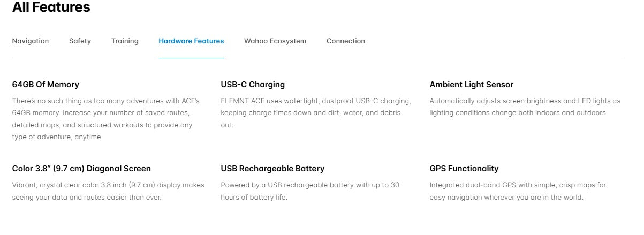Viewport: 644px width, 235px height.
Task: Select the Training tab
Action: click(x=125, y=41)
